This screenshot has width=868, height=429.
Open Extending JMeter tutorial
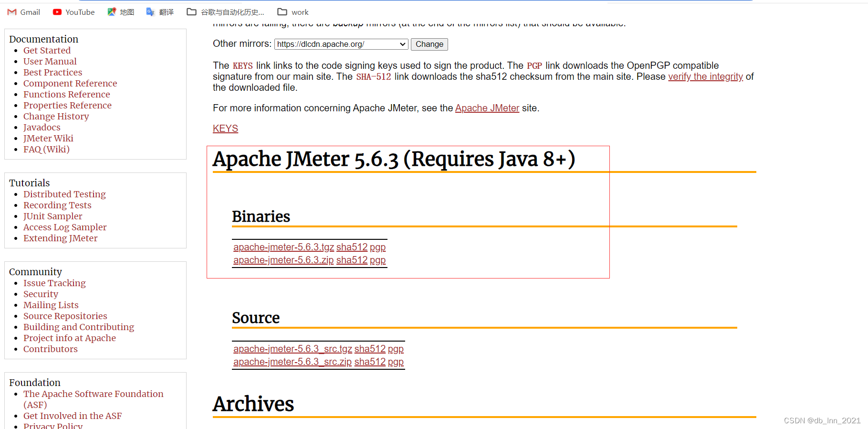click(60, 238)
